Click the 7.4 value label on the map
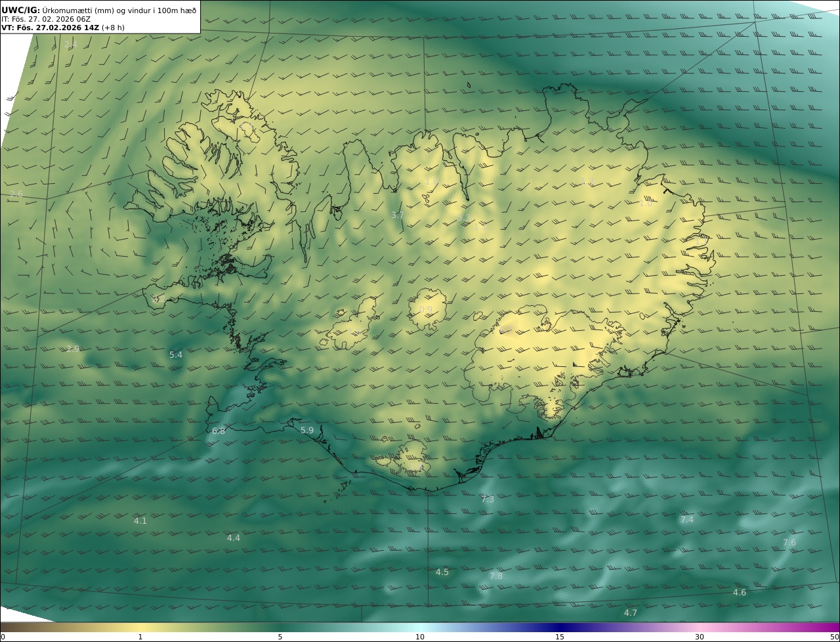 click(x=687, y=520)
